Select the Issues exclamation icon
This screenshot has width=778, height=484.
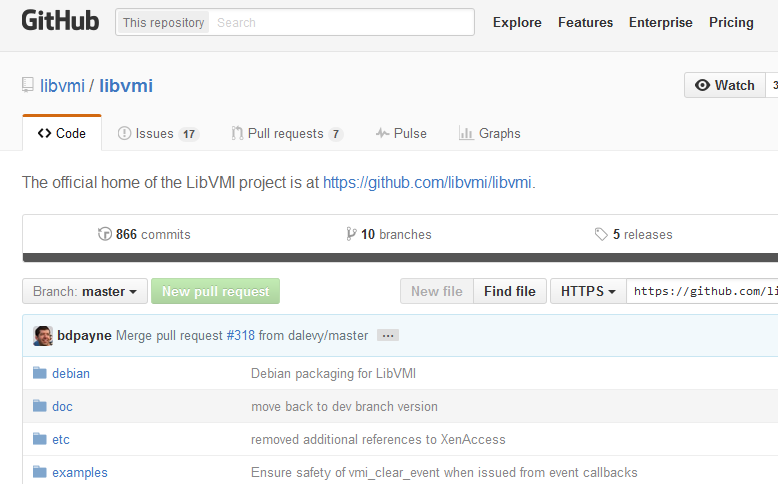(124, 134)
